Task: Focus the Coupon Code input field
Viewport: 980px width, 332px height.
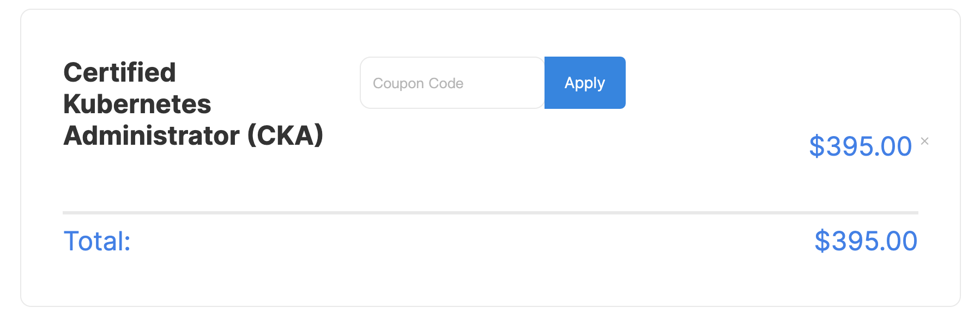Action: [x=452, y=83]
